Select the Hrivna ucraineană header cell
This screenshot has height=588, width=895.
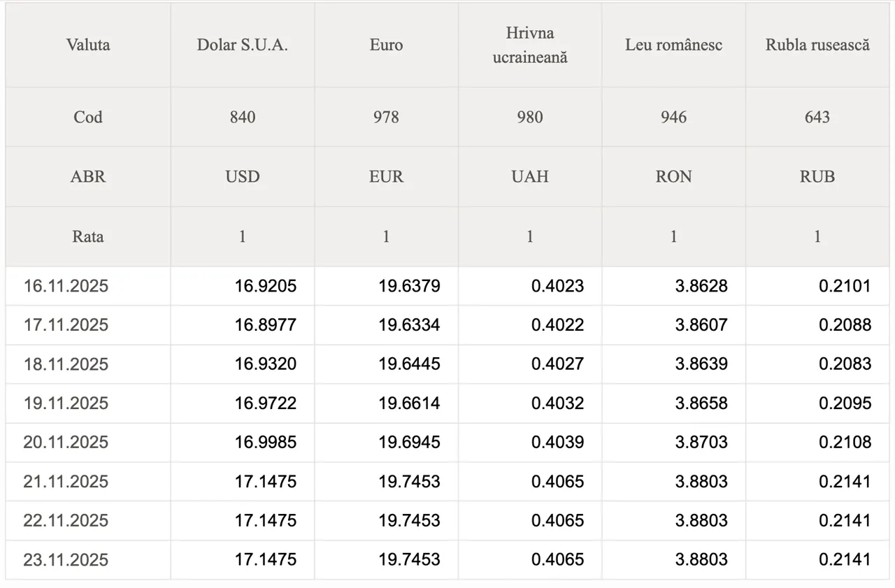click(x=530, y=45)
